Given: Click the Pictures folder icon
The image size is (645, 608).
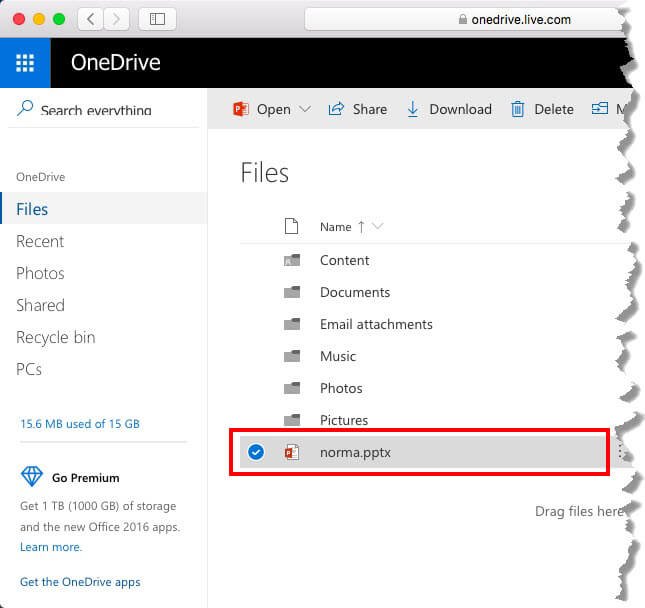Looking at the screenshot, I should point(292,420).
